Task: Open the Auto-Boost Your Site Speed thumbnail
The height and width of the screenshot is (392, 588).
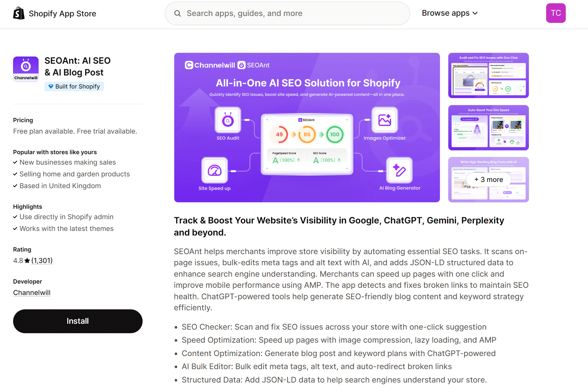Action: [488, 127]
